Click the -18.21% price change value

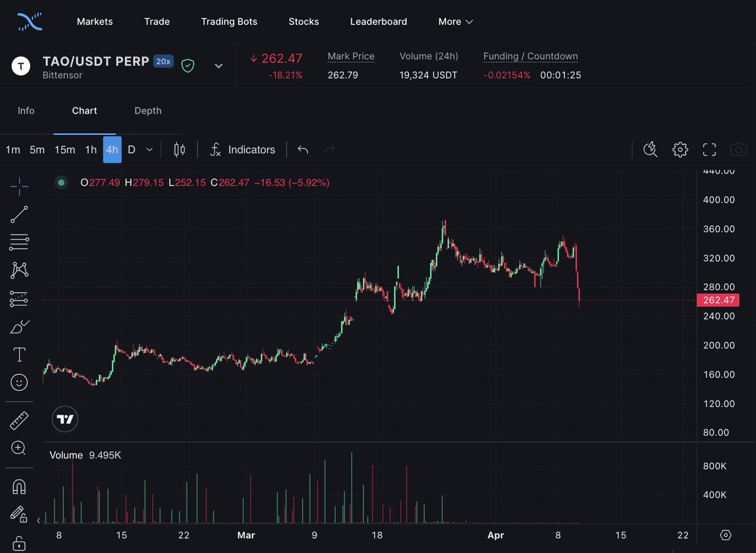[x=287, y=75]
